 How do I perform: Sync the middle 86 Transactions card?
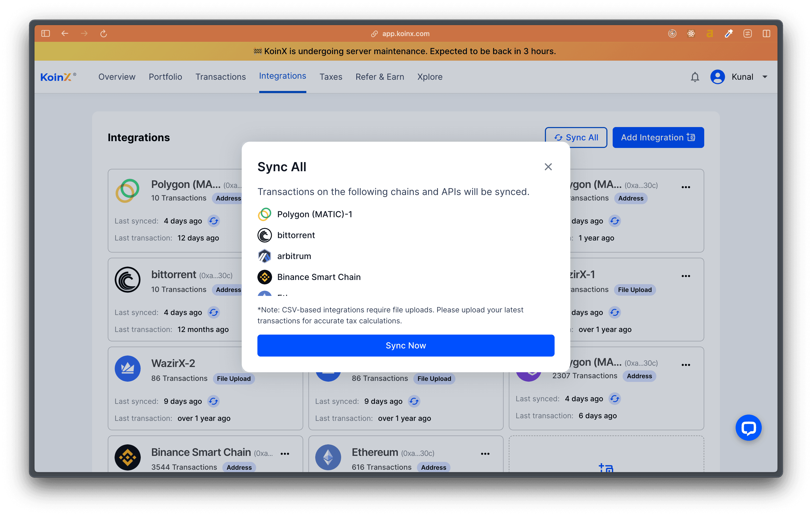414,402
